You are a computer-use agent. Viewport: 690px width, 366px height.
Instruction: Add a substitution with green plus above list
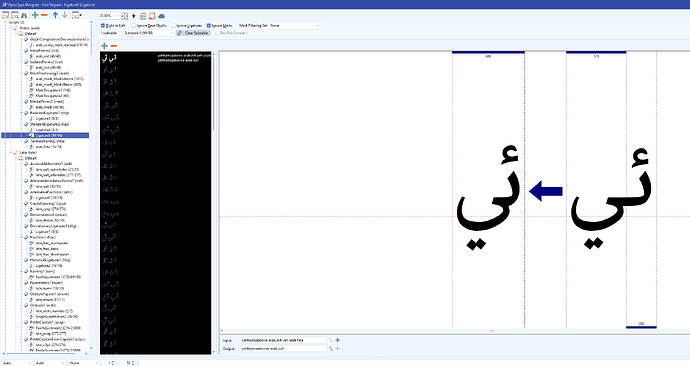[x=104, y=46]
